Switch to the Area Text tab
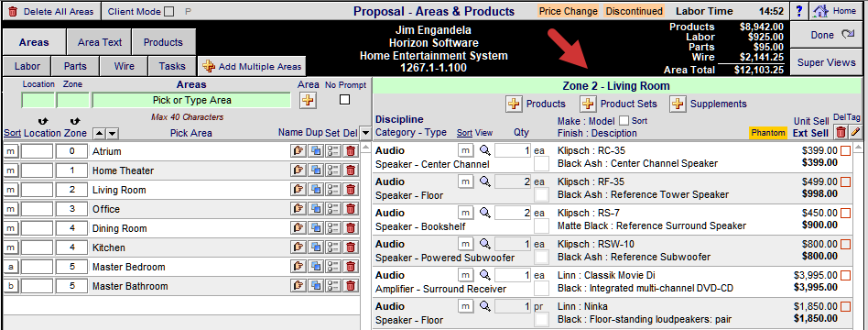The width and height of the screenshot is (868, 330). coord(100,42)
